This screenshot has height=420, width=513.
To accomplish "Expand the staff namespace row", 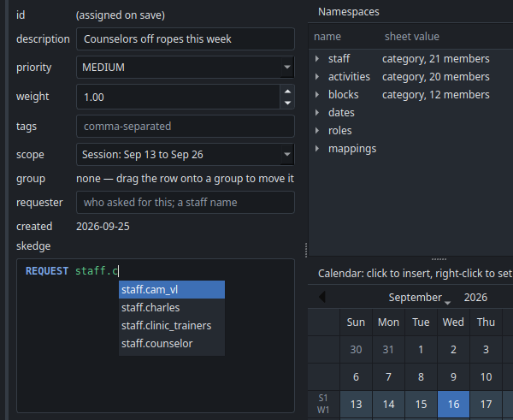I will pos(317,59).
